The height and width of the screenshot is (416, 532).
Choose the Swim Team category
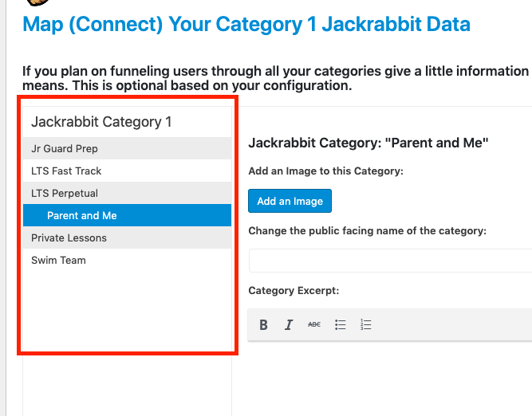click(x=58, y=260)
